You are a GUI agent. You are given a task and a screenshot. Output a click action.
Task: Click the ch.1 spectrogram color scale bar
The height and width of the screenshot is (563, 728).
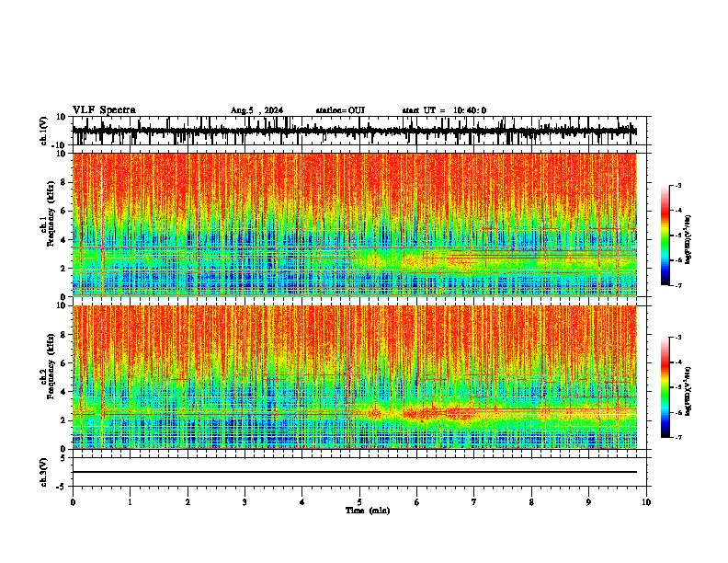(665, 236)
